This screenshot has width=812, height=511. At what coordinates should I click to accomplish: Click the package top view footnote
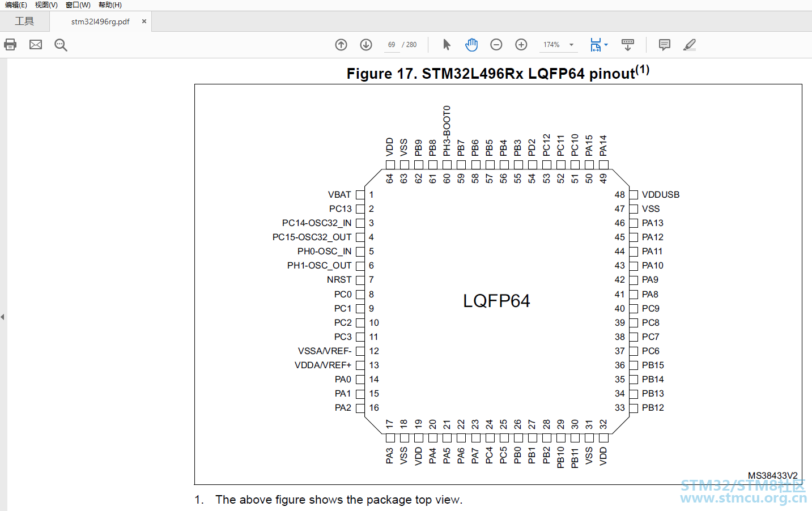[x=339, y=500]
